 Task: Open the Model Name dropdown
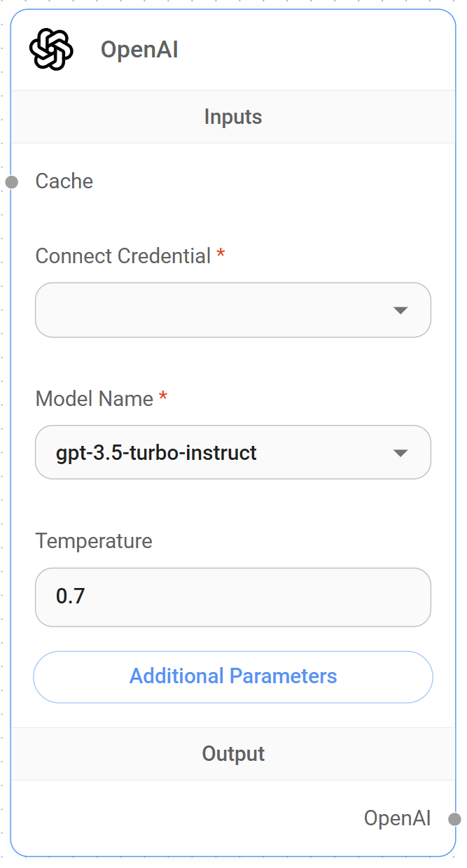tap(233, 452)
